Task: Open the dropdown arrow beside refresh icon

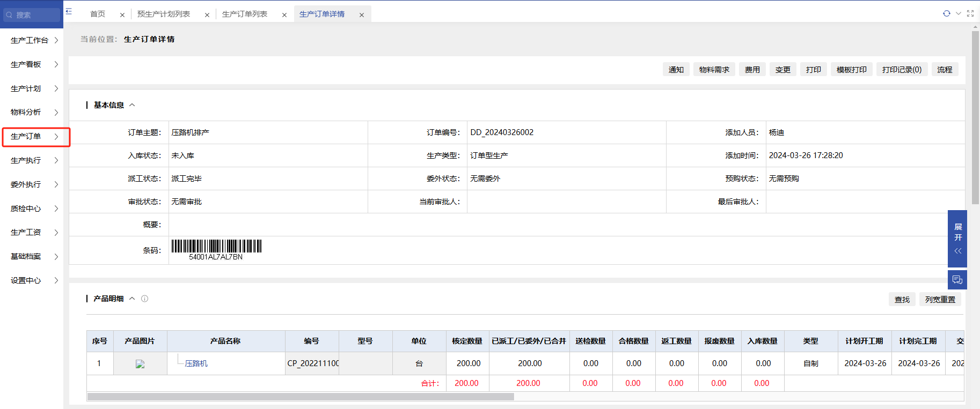Action: pos(959,13)
